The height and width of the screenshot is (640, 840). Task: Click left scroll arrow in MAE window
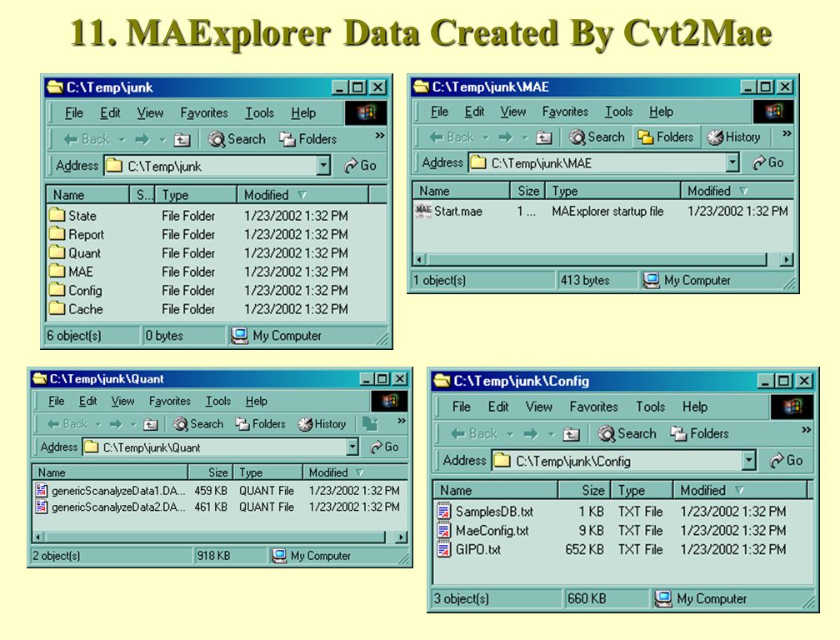[x=419, y=260]
